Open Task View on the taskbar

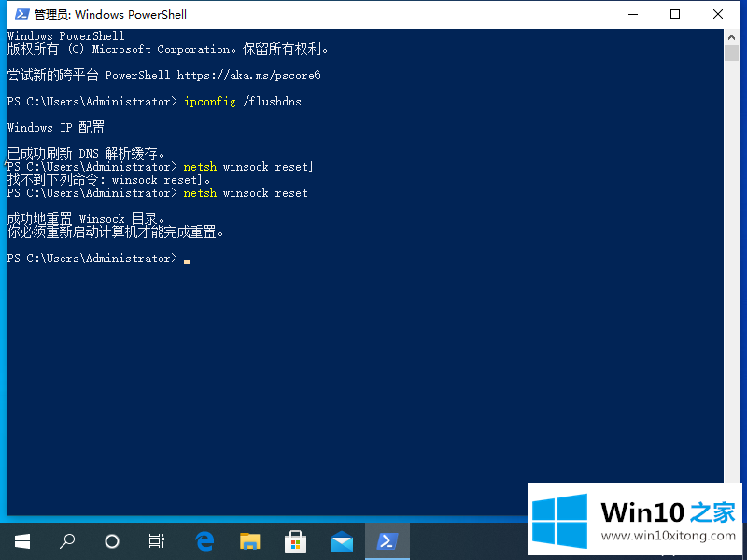tap(156, 541)
